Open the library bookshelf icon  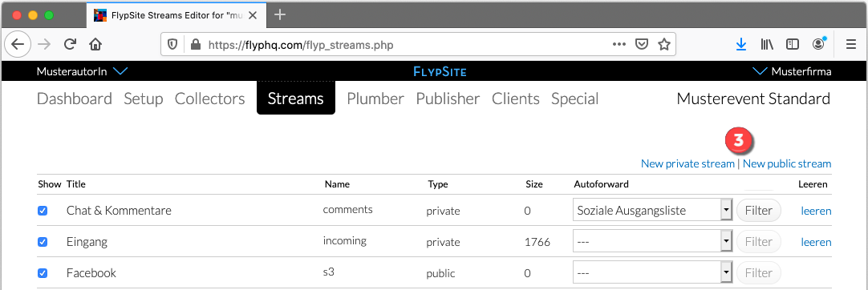[x=767, y=45]
